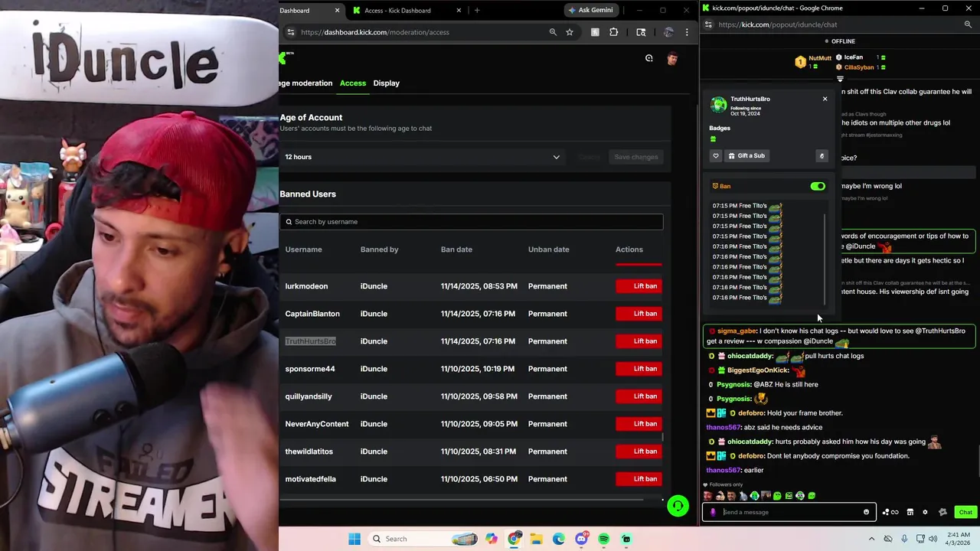This screenshot has width=980, height=551.
Task: Lift ban for motivatedfella
Action: click(639, 479)
